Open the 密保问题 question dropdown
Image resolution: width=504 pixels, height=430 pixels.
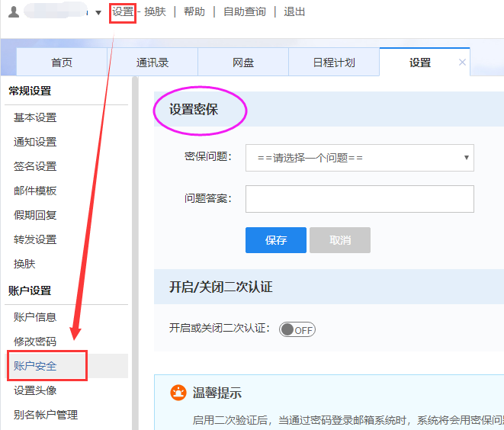(359, 158)
